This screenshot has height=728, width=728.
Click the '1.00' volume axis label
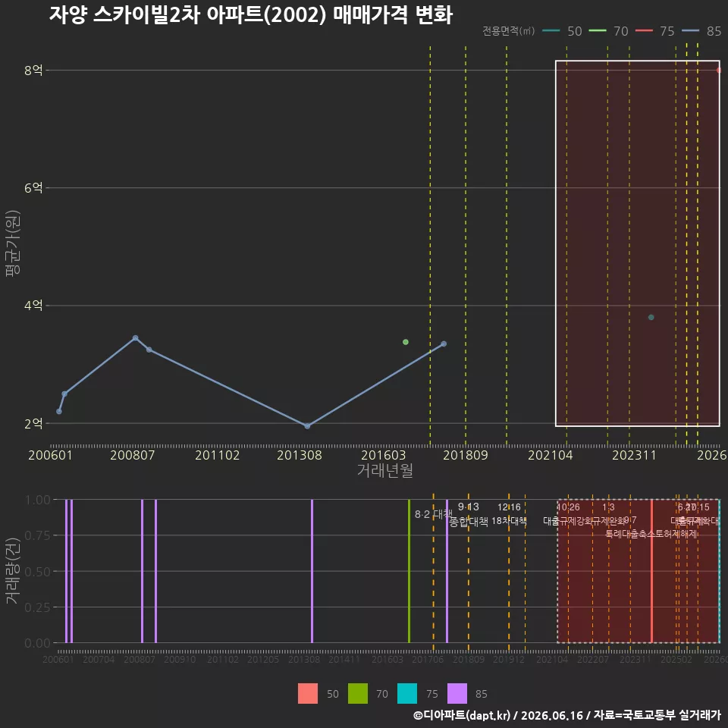(x=38, y=500)
